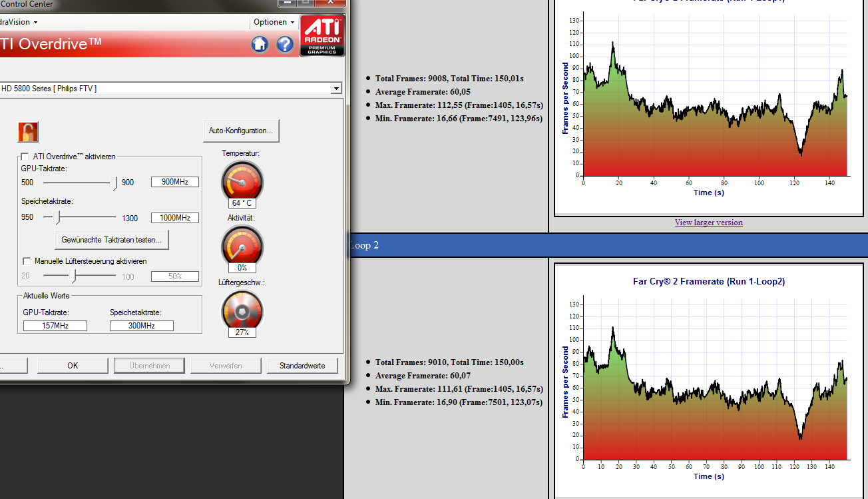
Task: Open the View larger version link
Action: tap(708, 223)
